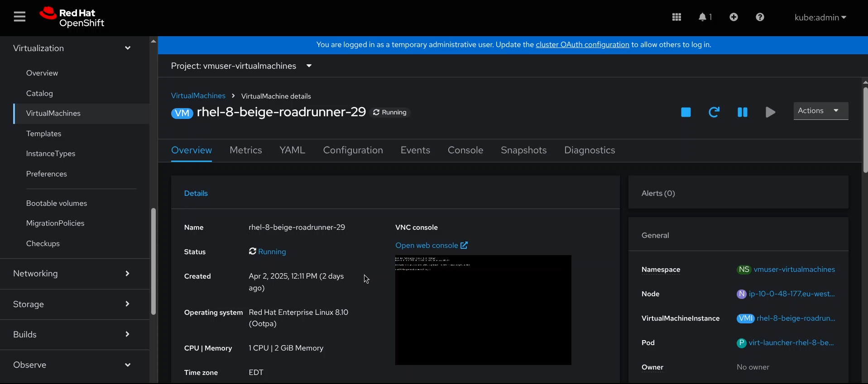
Task: Open the application launcher grid icon
Action: click(x=676, y=17)
